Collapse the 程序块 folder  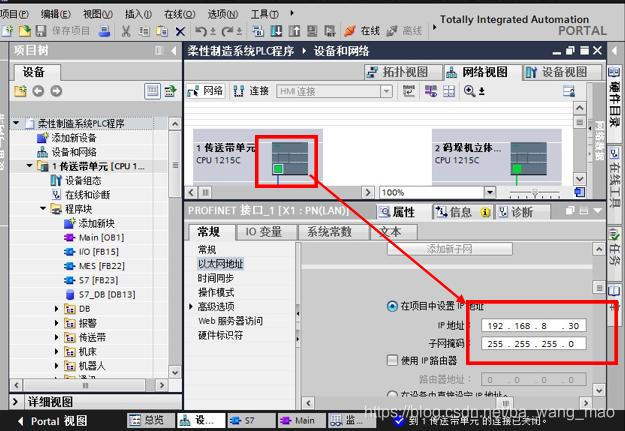pyautogui.click(x=43, y=209)
